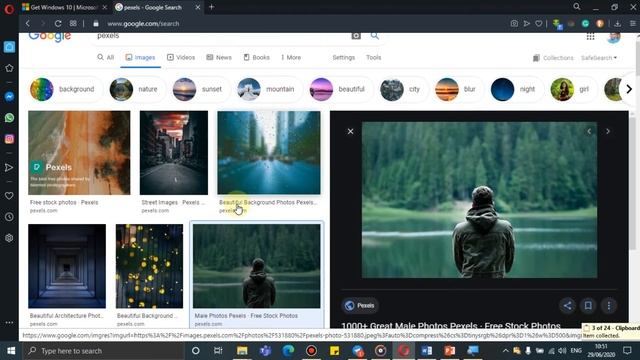Open the Google apps grid
The height and width of the screenshot is (360, 640).
click(x=590, y=37)
